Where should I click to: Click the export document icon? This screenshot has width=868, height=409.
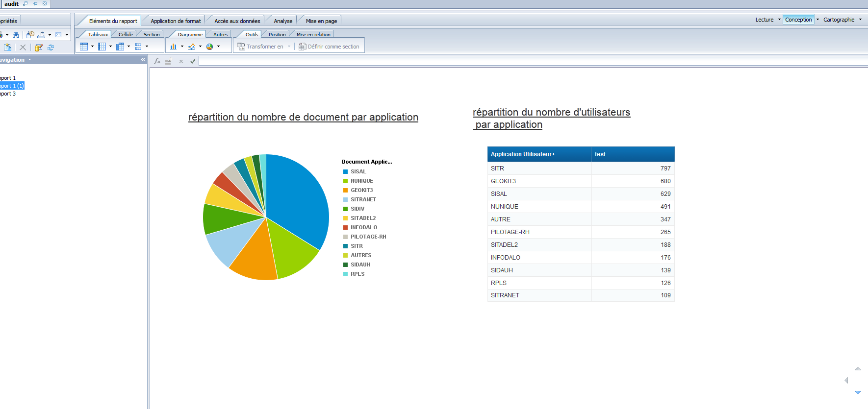(x=42, y=35)
